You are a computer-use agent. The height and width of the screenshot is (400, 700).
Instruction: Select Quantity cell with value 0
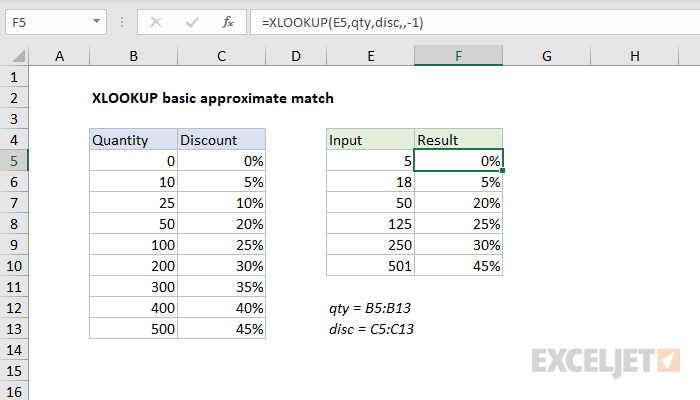pos(133,161)
